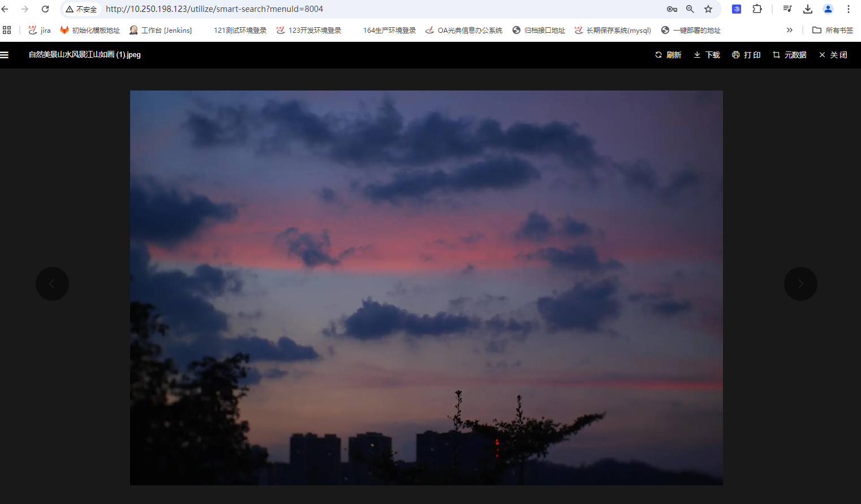Viewport: 861px width, 504px height.
Task: Open the 一键部署的地址 bookmark
Action: 691,30
